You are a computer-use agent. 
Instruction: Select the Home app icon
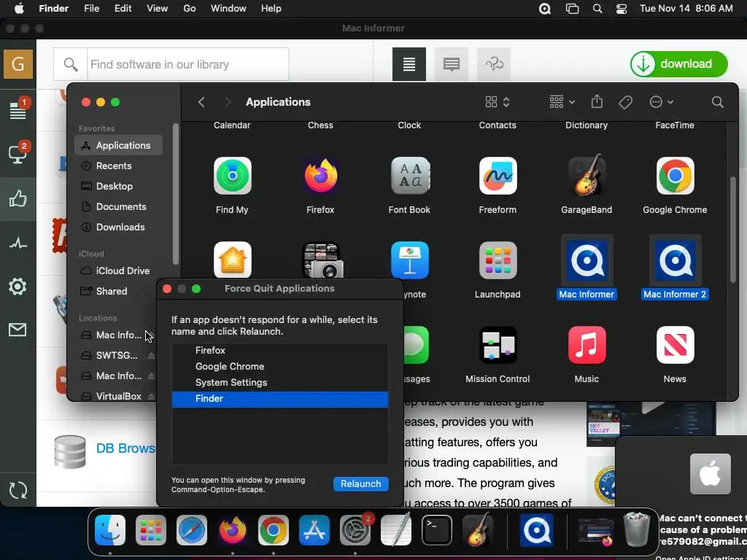232,260
